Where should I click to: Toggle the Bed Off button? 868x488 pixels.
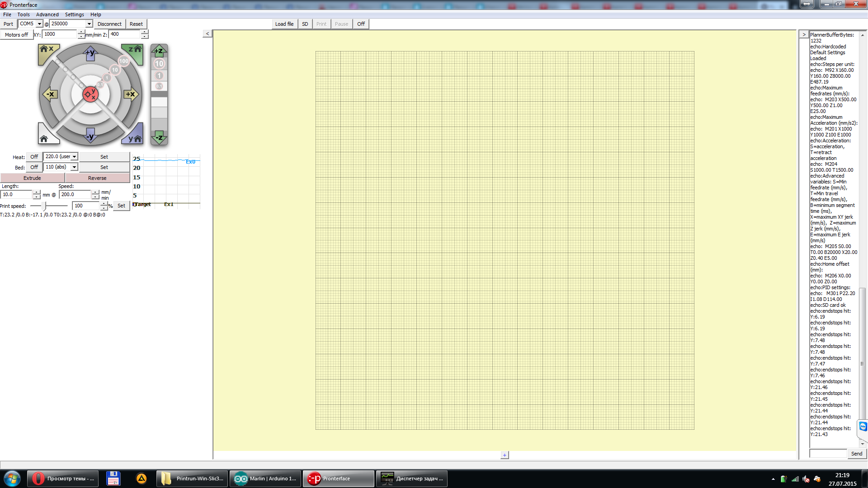tap(34, 167)
